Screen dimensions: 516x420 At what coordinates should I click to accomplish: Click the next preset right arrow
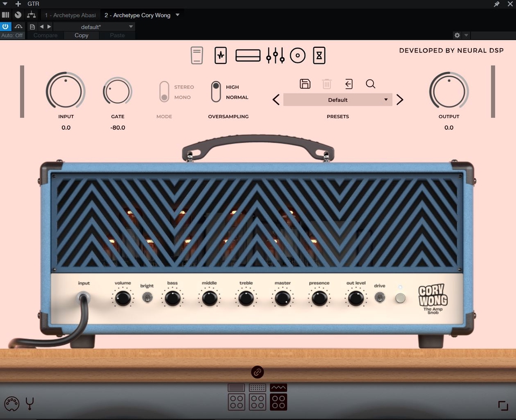399,99
